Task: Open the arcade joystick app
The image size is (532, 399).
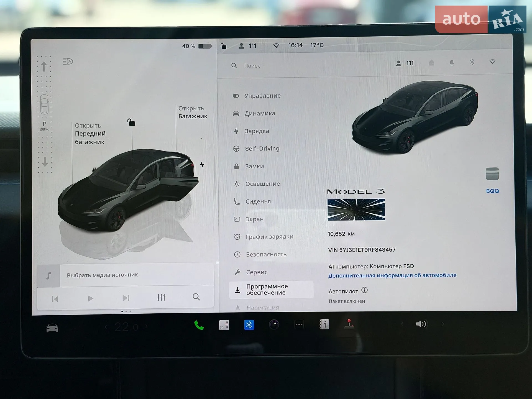Action: 349,324
